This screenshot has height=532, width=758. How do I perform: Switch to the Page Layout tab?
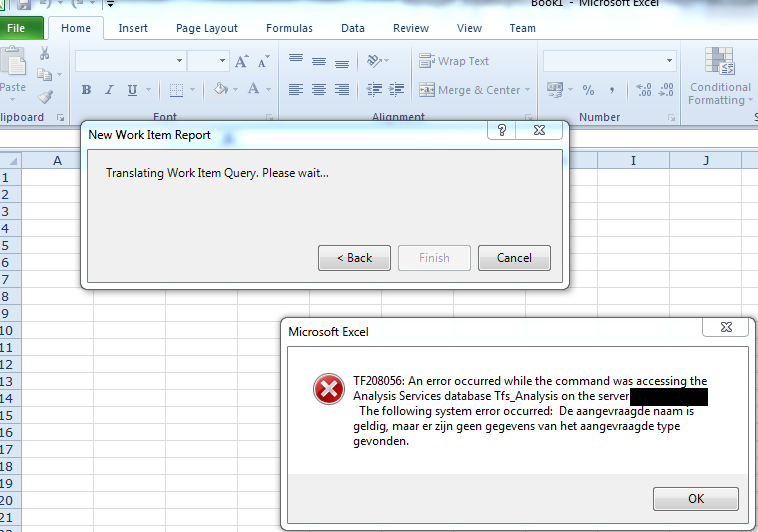tap(207, 28)
